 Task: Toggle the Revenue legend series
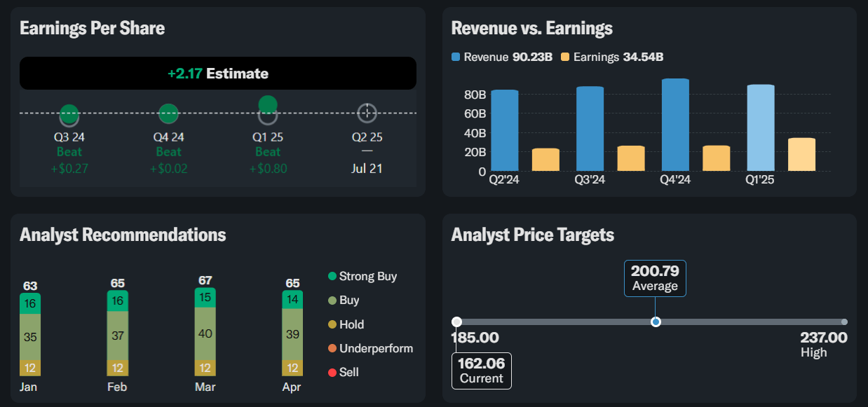pos(480,57)
